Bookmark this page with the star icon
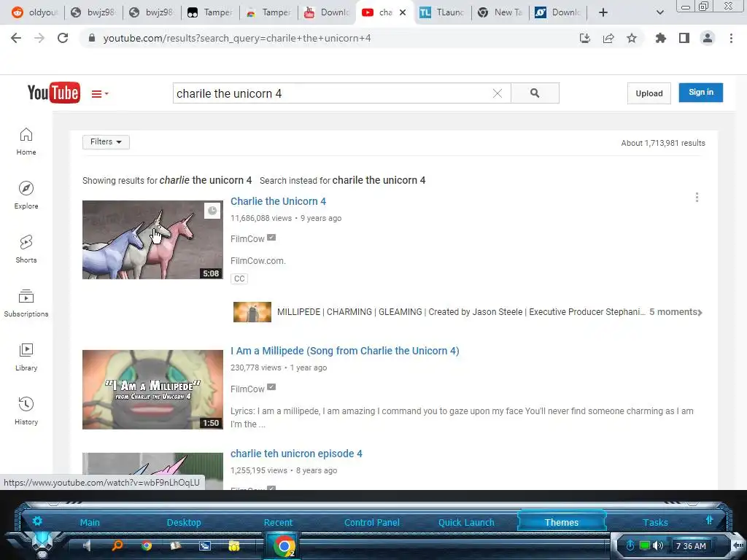The height and width of the screenshot is (560, 747). tap(632, 38)
